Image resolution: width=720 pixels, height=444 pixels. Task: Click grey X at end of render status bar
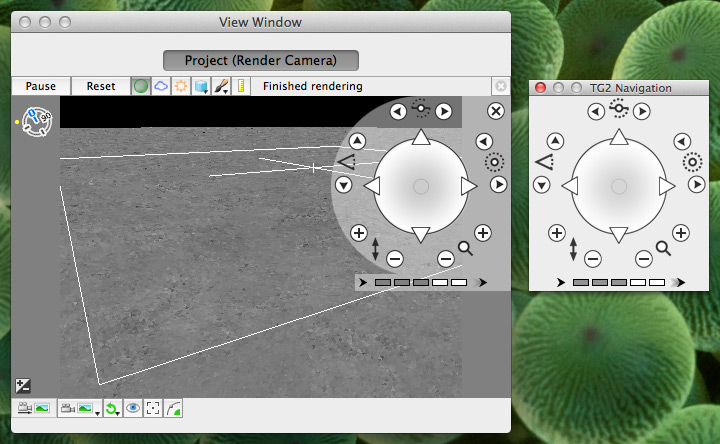click(x=501, y=86)
